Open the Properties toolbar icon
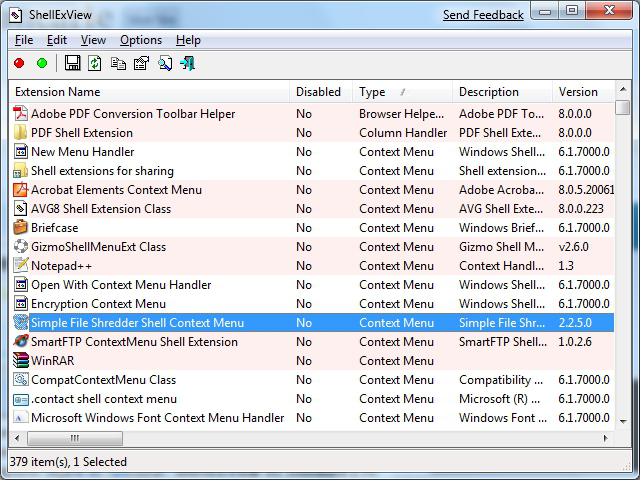Screen dimensions: 642x481 tap(141, 63)
